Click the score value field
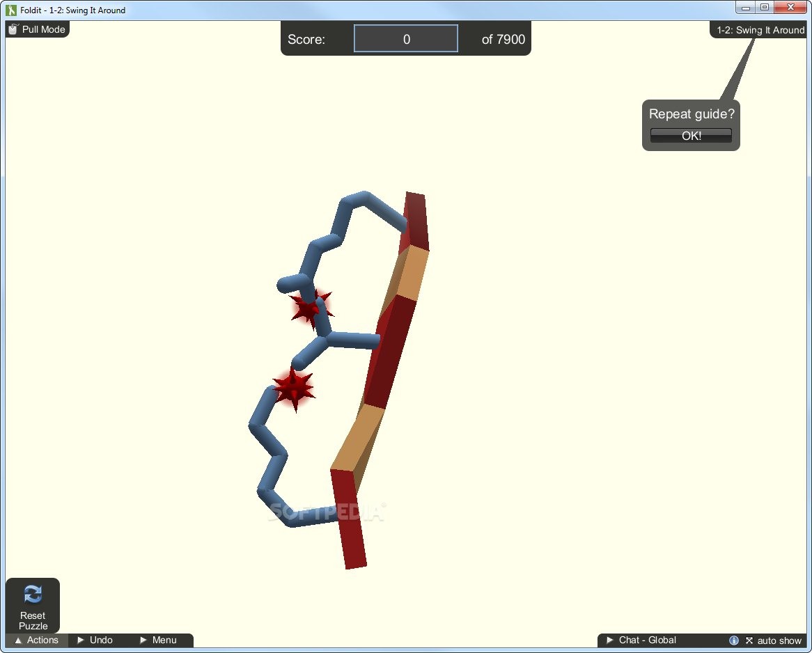Image resolution: width=812 pixels, height=653 pixels. (406, 39)
